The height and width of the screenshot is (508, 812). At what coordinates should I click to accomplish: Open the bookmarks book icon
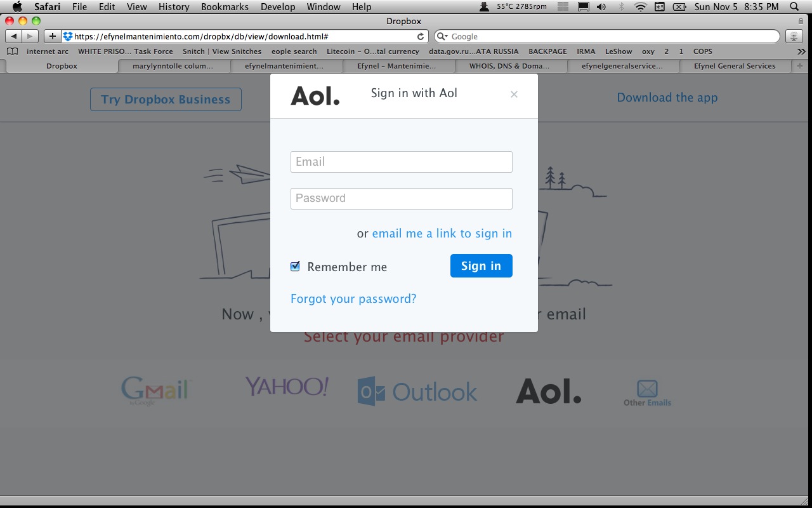12,51
